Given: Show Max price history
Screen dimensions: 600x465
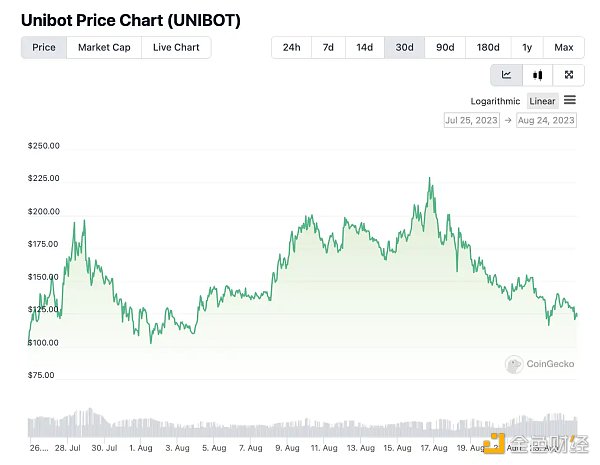Looking at the screenshot, I should click(563, 47).
